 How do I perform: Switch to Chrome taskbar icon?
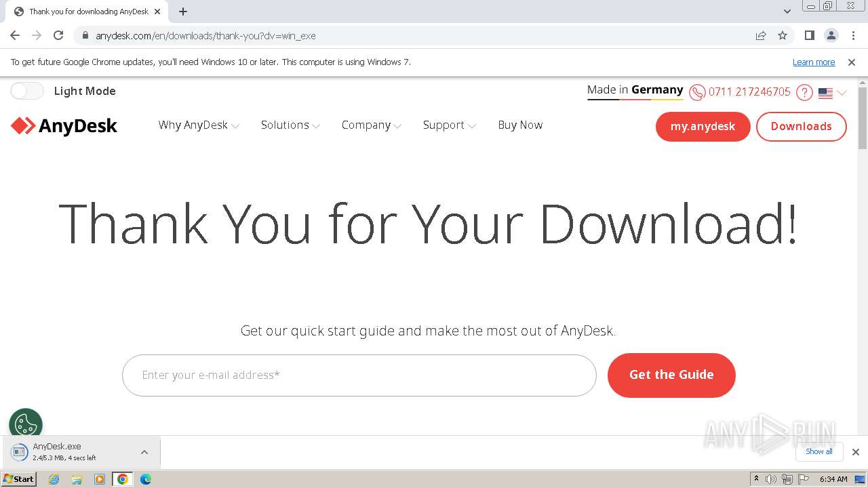tap(123, 479)
